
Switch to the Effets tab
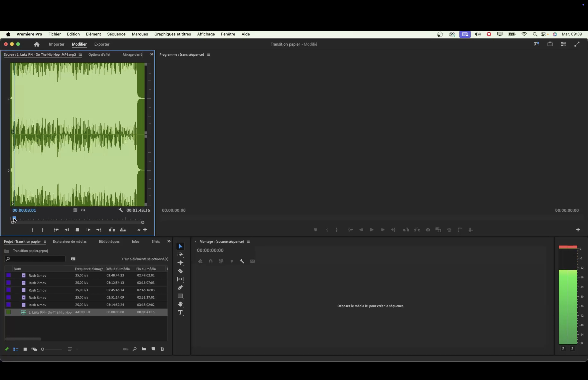(155, 242)
